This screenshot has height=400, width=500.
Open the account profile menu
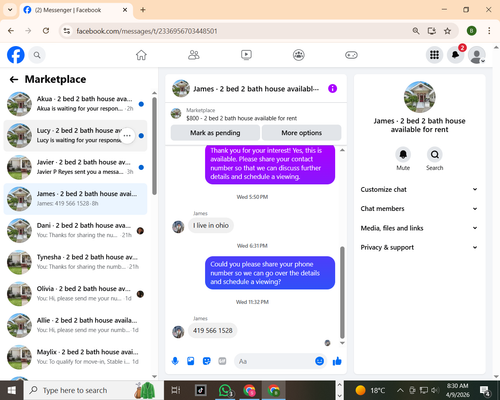(x=477, y=55)
